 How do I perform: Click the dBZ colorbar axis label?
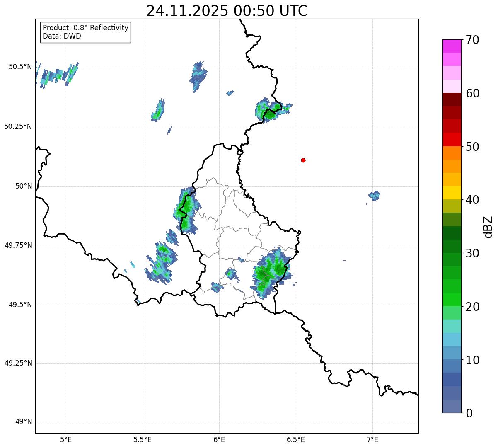point(488,227)
